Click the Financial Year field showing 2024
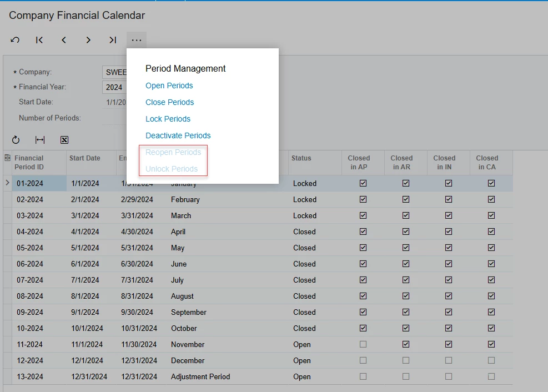Image resolution: width=548 pixels, height=392 pixels. 114,87
